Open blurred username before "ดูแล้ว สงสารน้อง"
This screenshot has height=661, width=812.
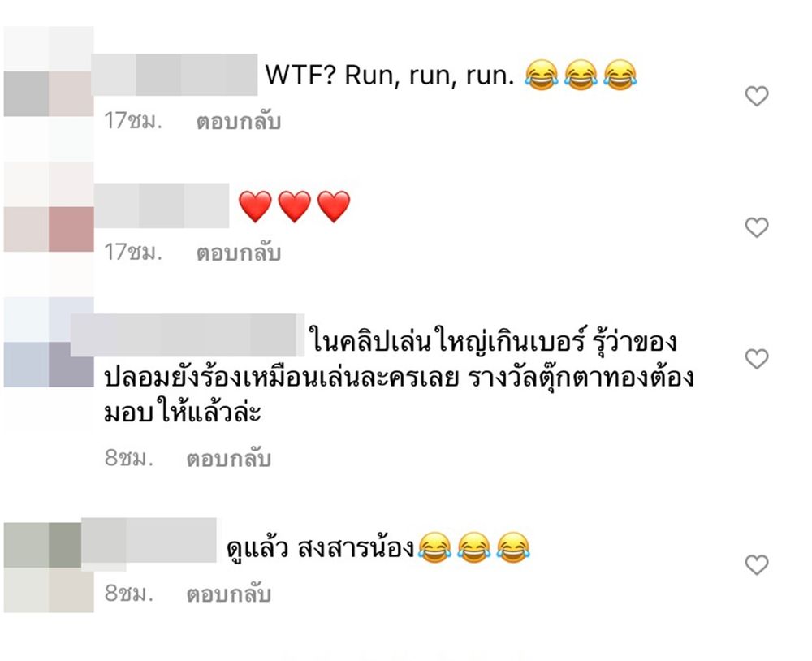(149, 540)
